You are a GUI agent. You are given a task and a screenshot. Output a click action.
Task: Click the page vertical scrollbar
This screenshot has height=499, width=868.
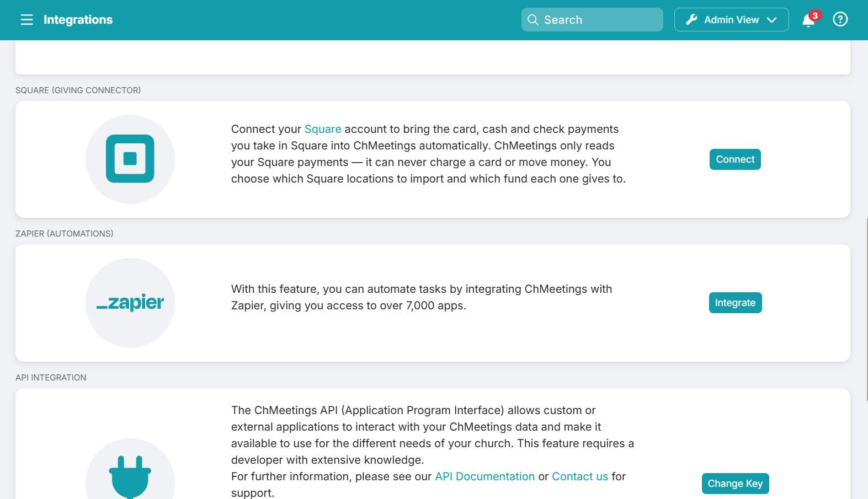pos(866,309)
